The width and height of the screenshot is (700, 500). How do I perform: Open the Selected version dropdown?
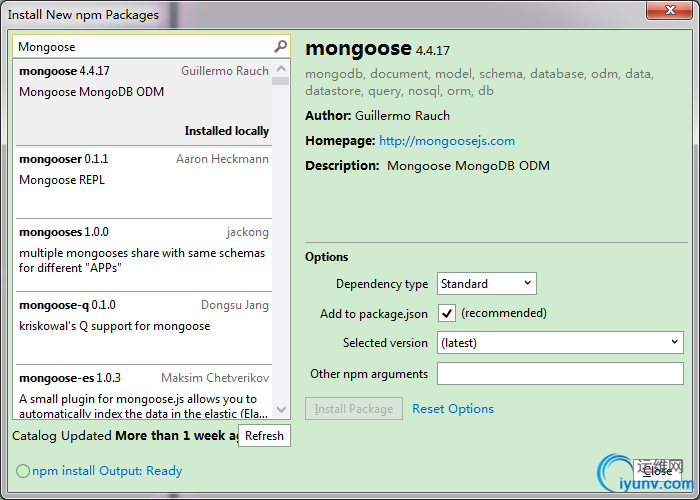pyautogui.click(x=560, y=342)
